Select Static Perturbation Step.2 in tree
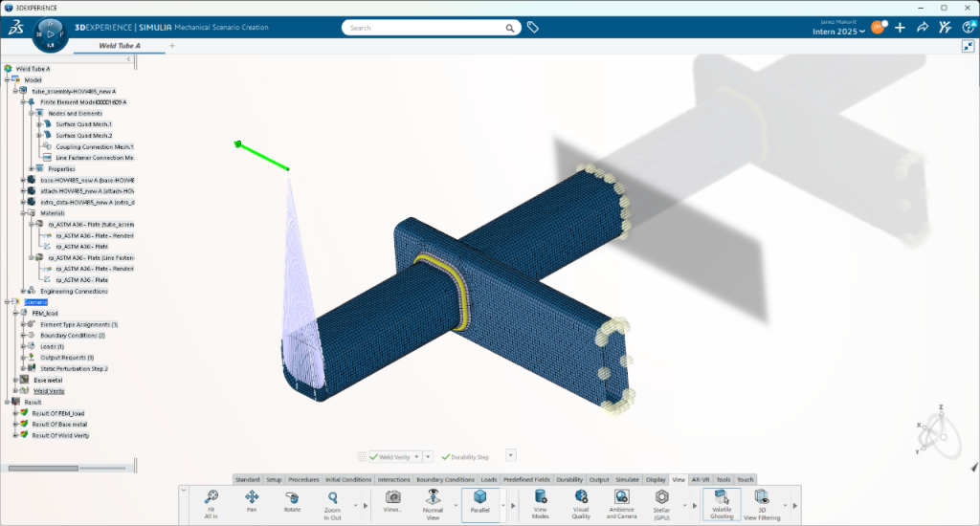This screenshot has height=526, width=980. coord(74,368)
